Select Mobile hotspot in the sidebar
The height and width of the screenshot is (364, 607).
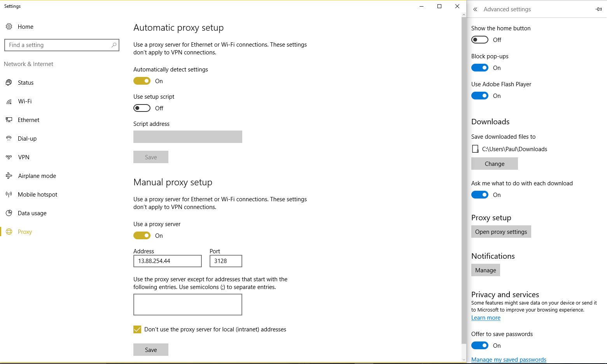pyautogui.click(x=37, y=194)
